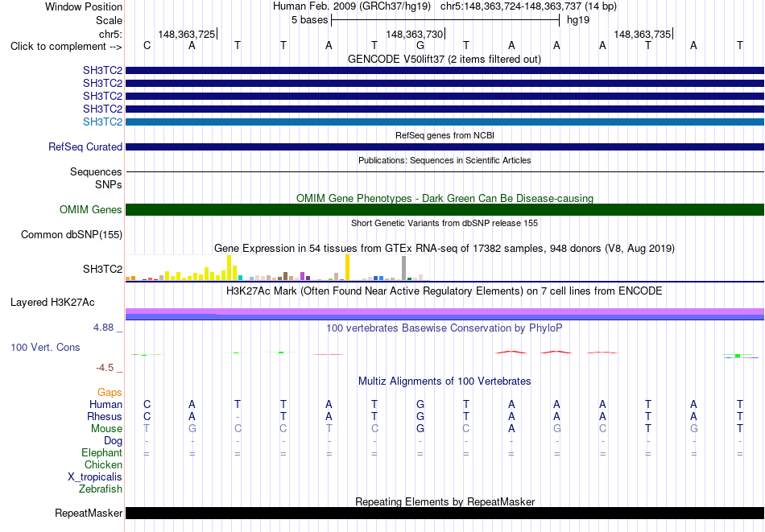Click the 'GENCODE V50lift37 (2 items filtered out)' title
The height and width of the screenshot is (532, 765).
[445, 60]
